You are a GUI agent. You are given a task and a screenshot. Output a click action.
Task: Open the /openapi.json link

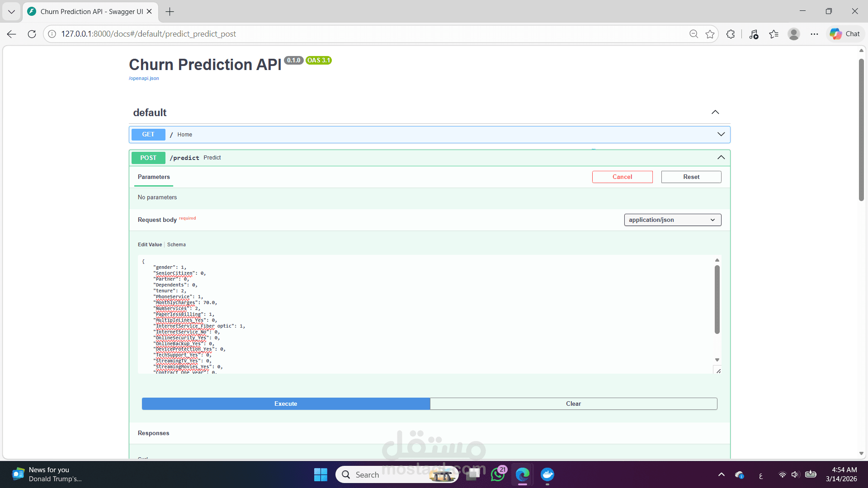click(144, 78)
